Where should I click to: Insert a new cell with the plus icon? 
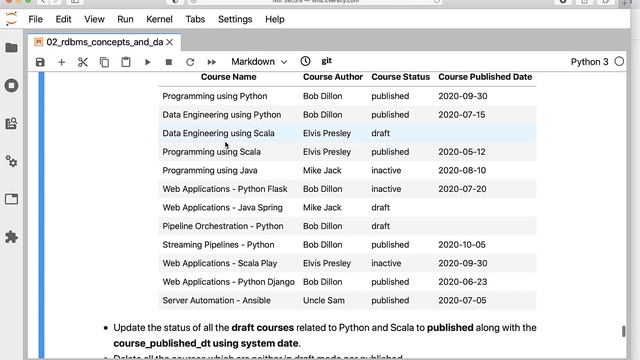(61, 62)
